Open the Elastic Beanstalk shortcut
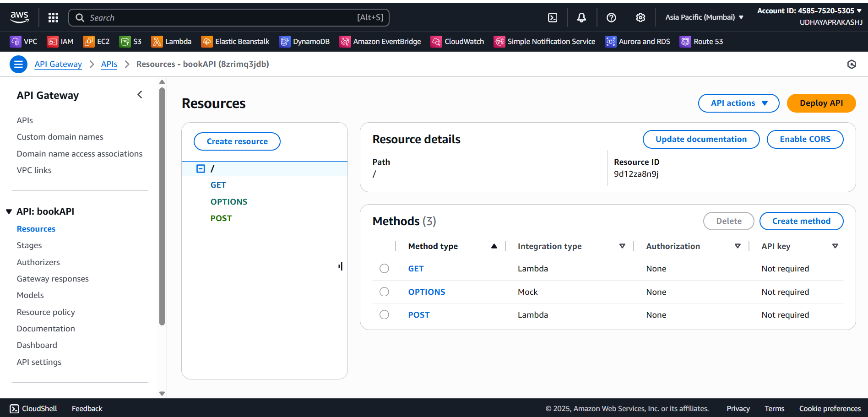Viewport: 868px width, 417px height. point(235,42)
